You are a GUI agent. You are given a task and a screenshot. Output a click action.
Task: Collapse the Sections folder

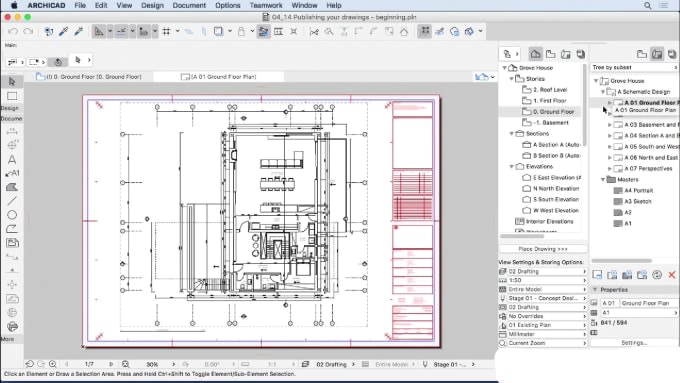pos(512,134)
